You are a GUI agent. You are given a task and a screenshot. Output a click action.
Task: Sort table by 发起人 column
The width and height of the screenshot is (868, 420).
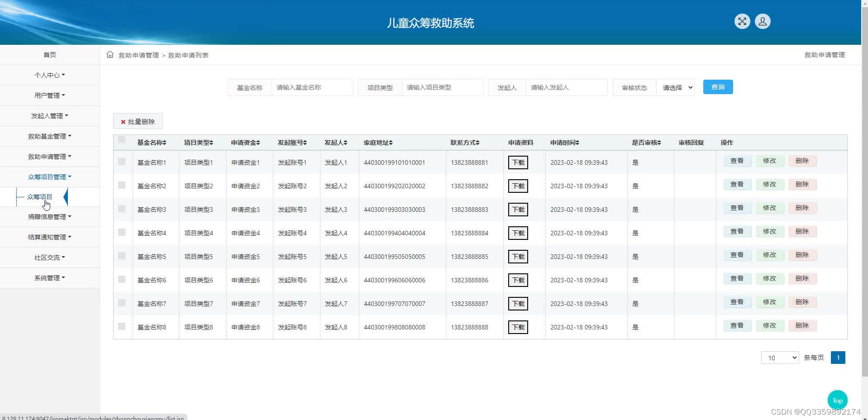(x=336, y=143)
